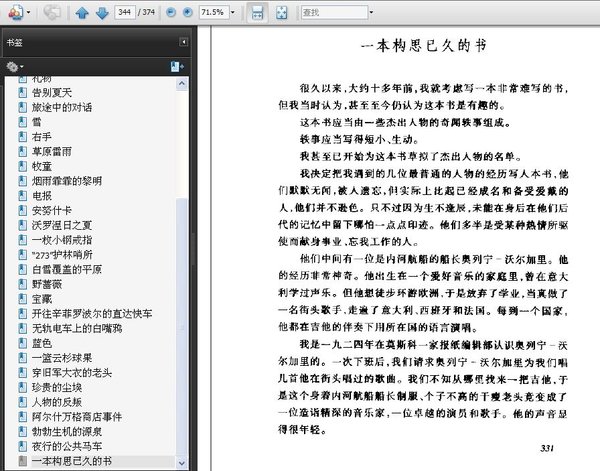Click the 书签 panel header label
This screenshot has width=600, height=471.
pos(15,42)
